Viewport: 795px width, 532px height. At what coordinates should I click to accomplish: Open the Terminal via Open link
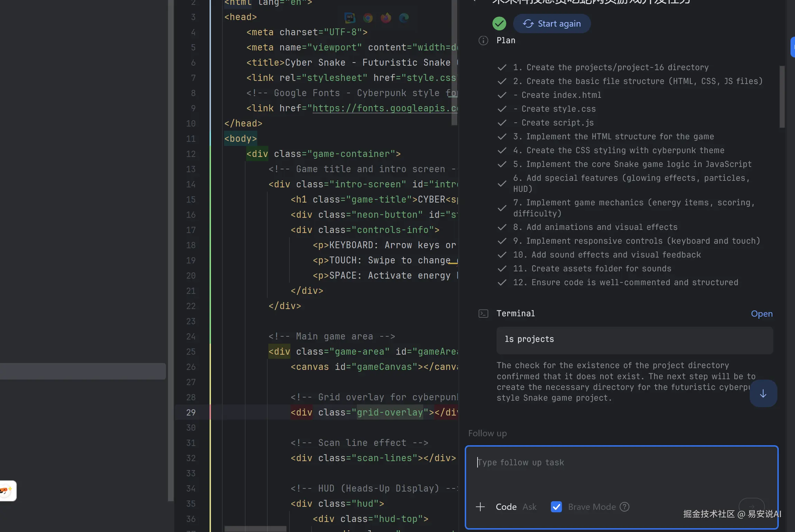pos(761,314)
